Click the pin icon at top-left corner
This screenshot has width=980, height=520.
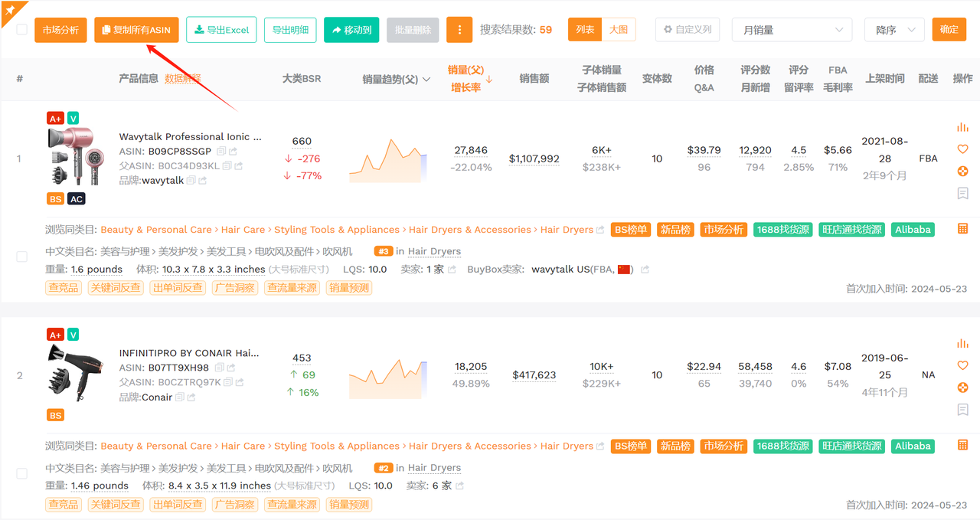[11, 8]
